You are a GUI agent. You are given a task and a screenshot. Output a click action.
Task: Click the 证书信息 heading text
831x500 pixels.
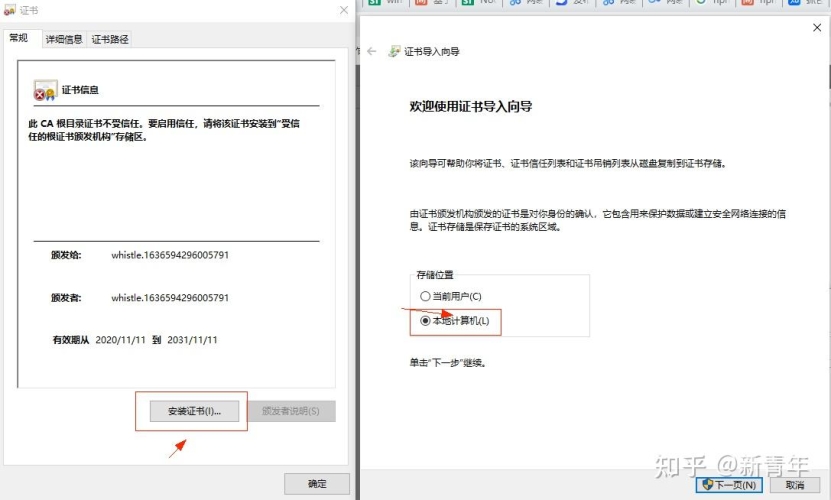(80, 90)
